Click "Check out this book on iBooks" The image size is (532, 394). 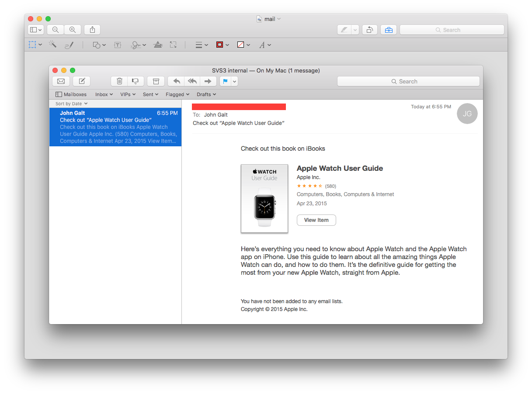click(x=283, y=149)
